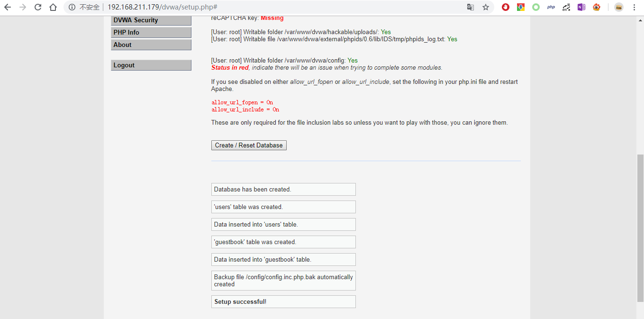Click the page's vertical scrollbar thumb
644x319 pixels.
(640, 228)
